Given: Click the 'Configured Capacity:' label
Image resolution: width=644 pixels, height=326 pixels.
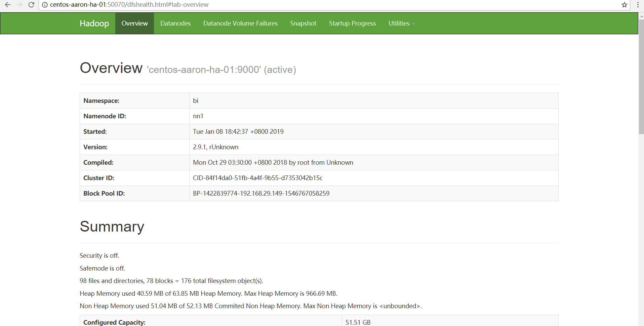Looking at the screenshot, I should [x=114, y=322].
